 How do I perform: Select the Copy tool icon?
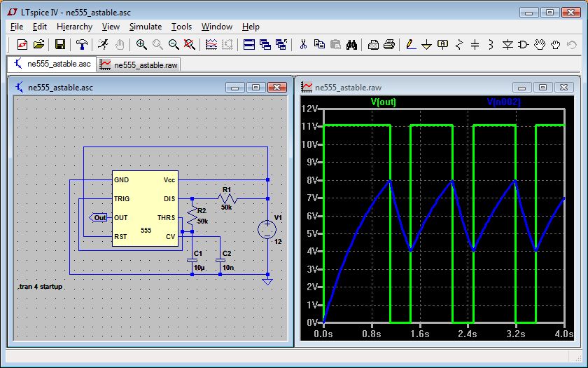tap(319, 45)
